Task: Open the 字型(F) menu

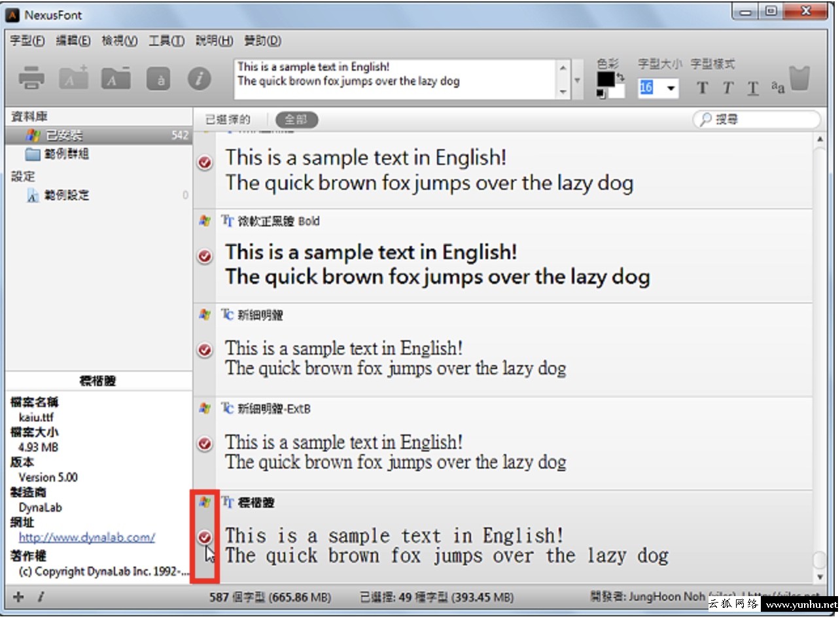Action: [x=27, y=41]
